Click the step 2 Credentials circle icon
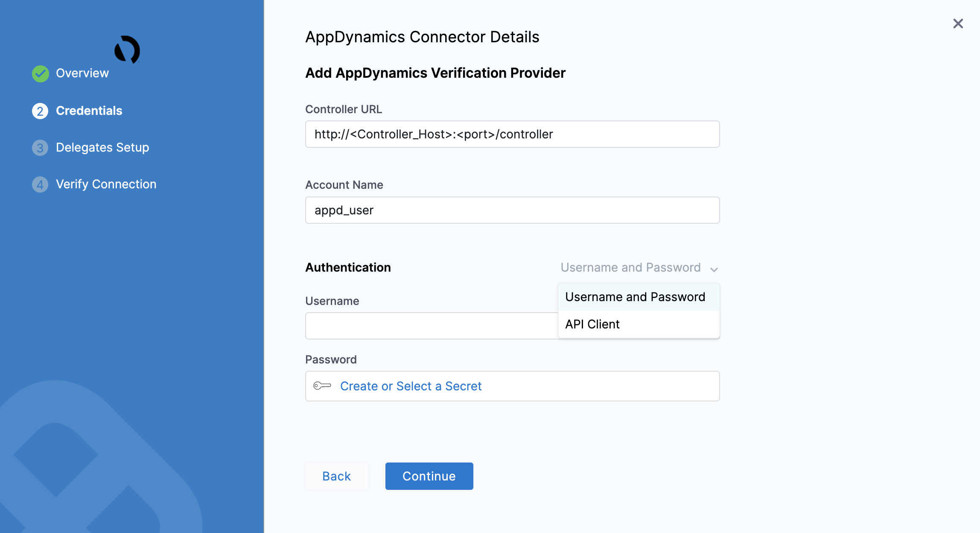 (40, 111)
